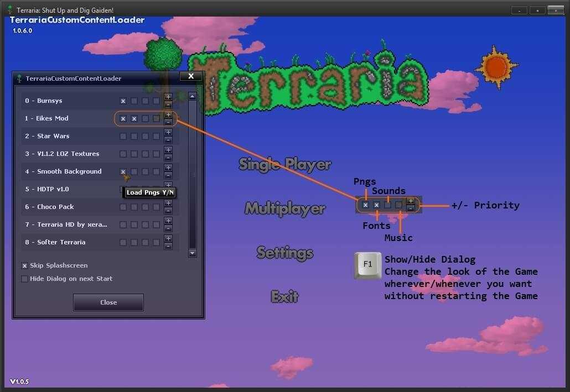Choose Exit from main menu
The image size is (570, 392).
pos(284,297)
